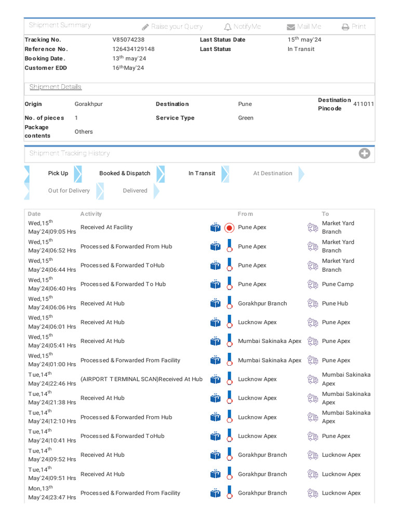The width and height of the screenshot is (399, 532).
Task: Select the Pick Up tracking stage
Action: pos(58,174)
